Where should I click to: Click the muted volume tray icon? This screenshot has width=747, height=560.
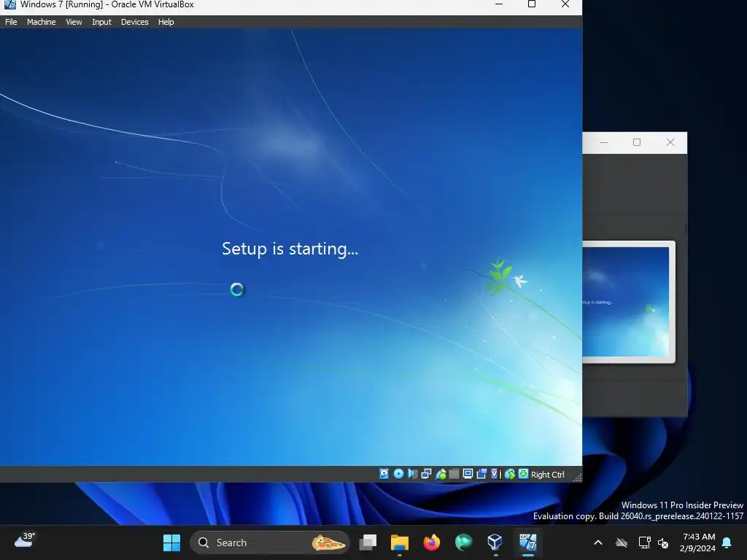[x=662, y=542]
